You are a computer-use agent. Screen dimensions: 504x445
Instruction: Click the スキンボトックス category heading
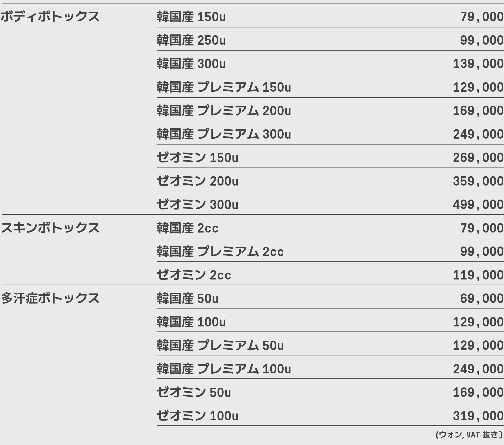pos(50,228)
